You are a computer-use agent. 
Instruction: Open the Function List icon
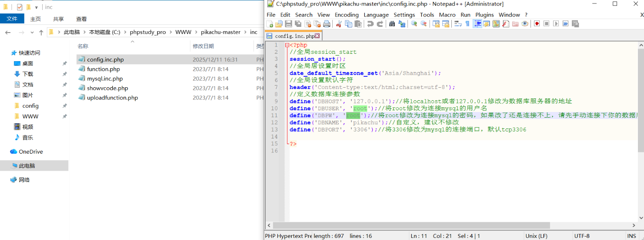pyautogui.click(x=506, y=24)
